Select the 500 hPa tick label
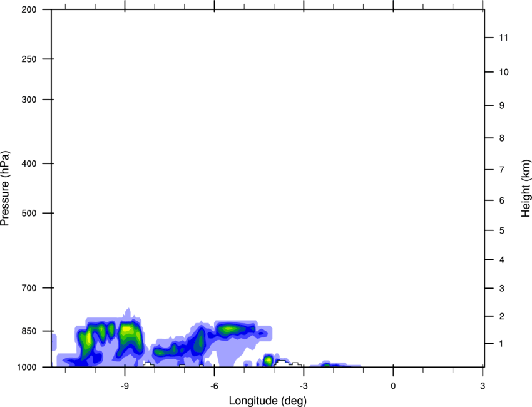The image size is (532, 407). pyautogui.click(x=28, y=214)
